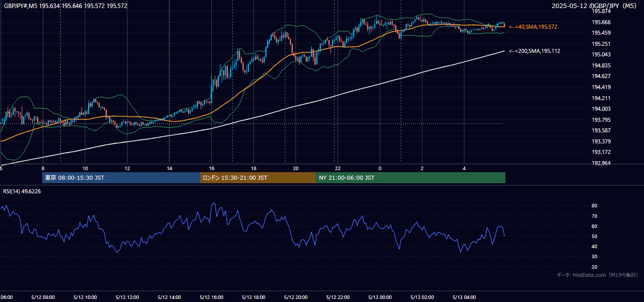Viewport: 644px width, 302px height.
Task: Click the GBPJPY#,M5 chart title text
Action: click(x=66, y=6)
